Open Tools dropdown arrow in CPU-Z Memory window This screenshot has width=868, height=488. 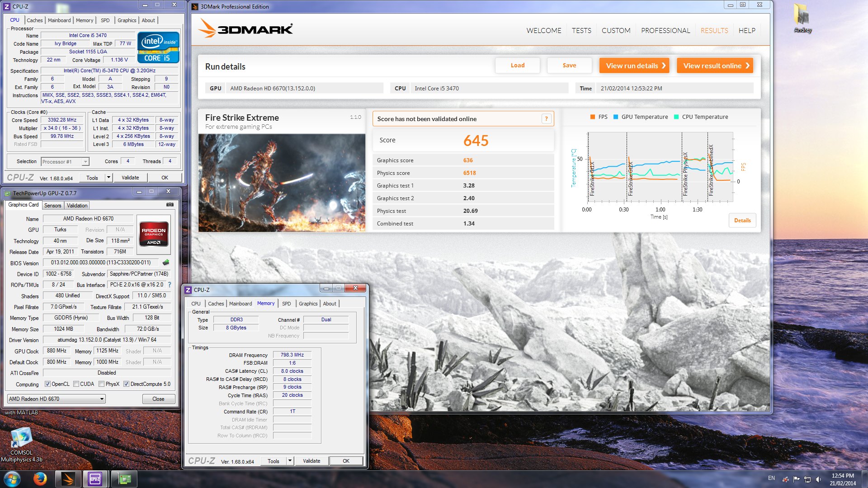[290, 461]
